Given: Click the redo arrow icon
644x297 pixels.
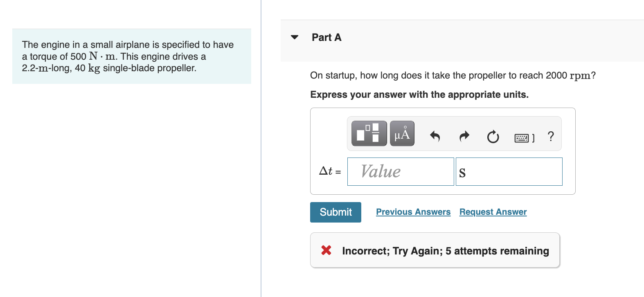Looking at the screenshot, I should point(464,136).
